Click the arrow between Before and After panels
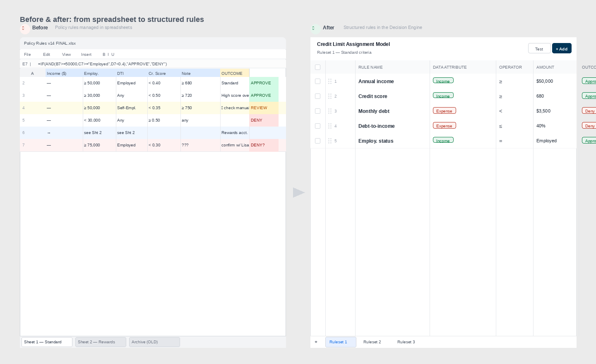The image size is (596, 364). pos(298,192)
